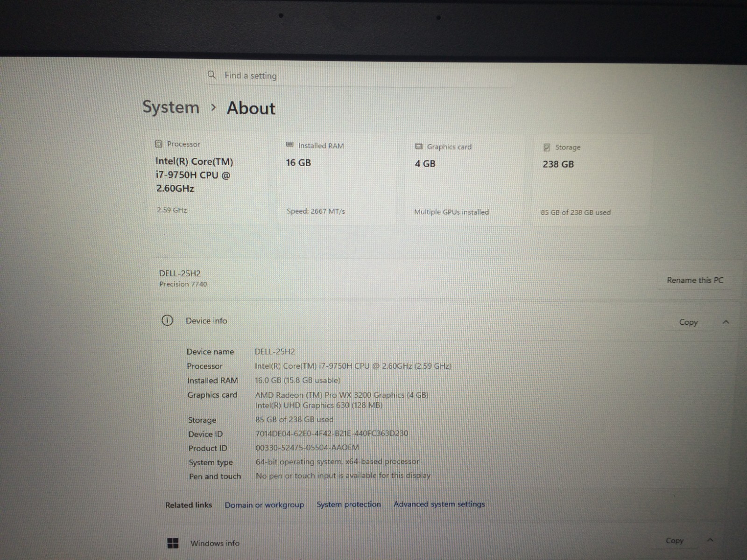Click the Installed RAM memory icon
Image resolution: width=747 pixels, height=560 pixels.
(289, 145)
